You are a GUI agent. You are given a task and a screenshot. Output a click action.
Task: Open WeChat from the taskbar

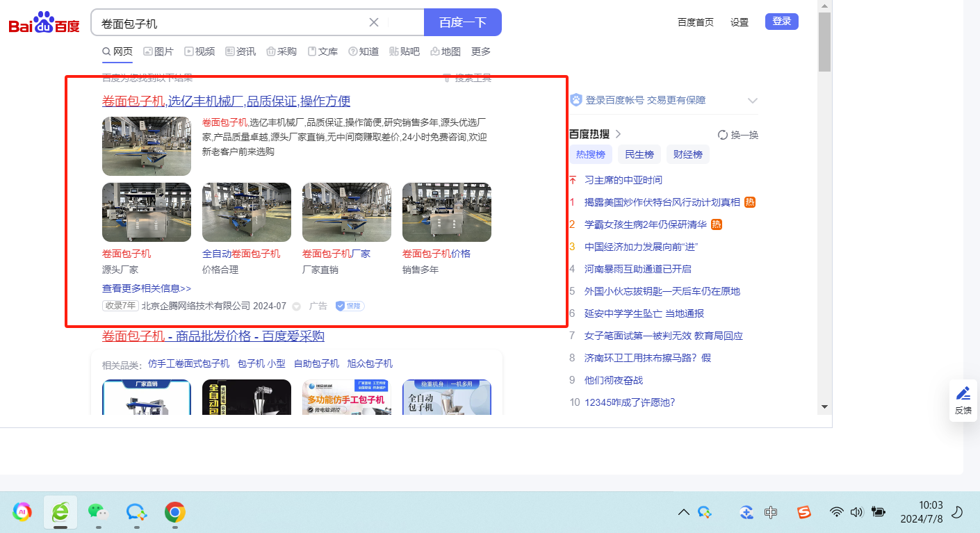tap(97, 513)
